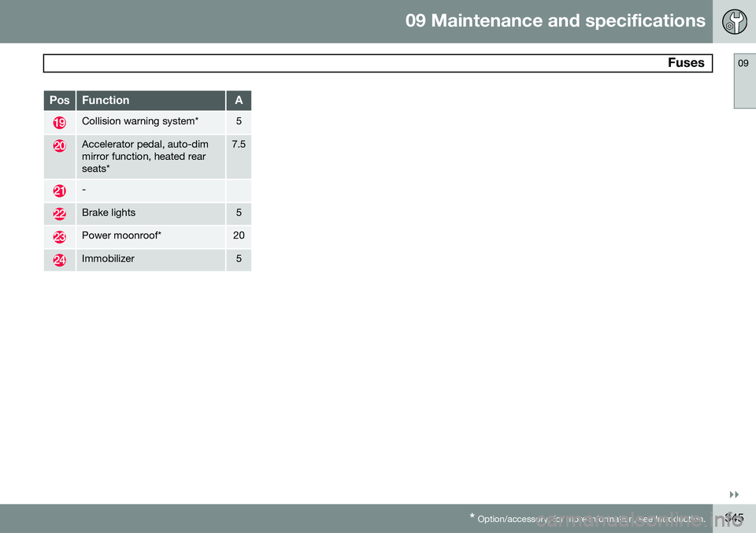
Task: Click the red position 23 badge
Action: (x=59, y=237)
